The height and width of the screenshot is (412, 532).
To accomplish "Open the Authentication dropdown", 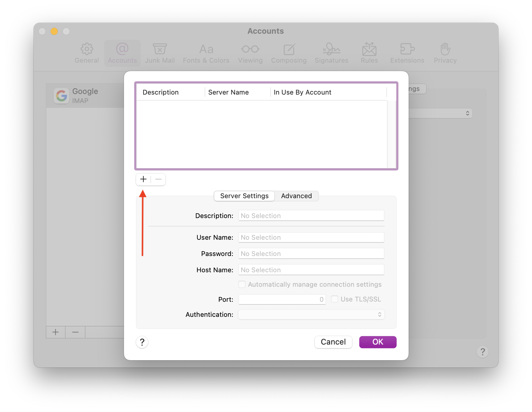I will click(x=311, y=314).
